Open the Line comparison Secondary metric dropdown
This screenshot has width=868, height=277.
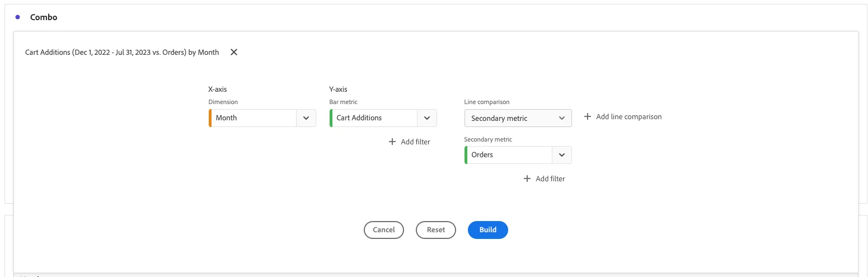(x=518, y=118)
